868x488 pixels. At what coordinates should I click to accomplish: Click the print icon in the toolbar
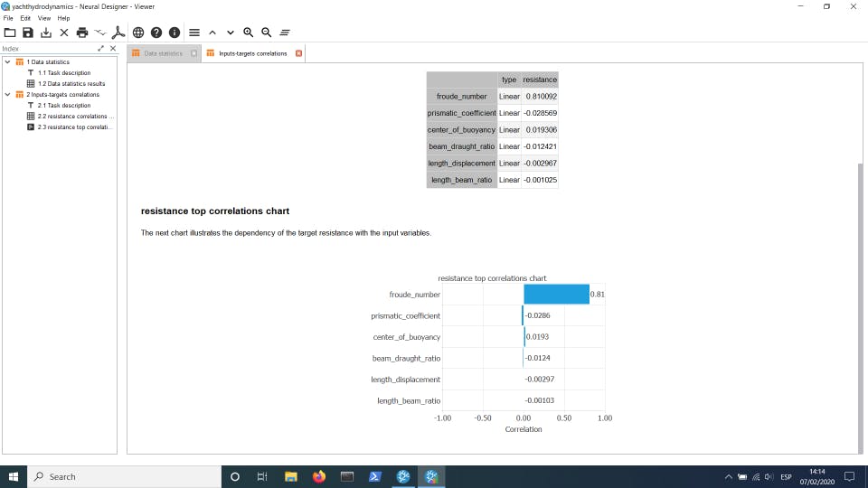click(82, 33)
